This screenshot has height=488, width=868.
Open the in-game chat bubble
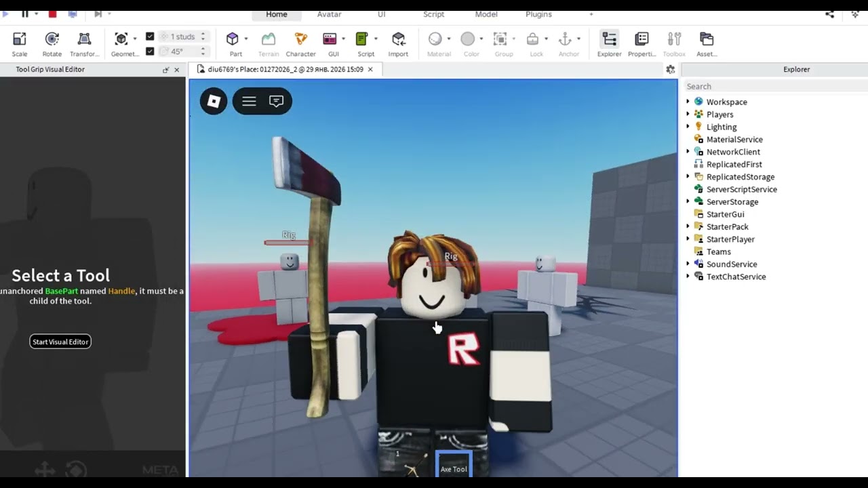(x=276, y=101)
